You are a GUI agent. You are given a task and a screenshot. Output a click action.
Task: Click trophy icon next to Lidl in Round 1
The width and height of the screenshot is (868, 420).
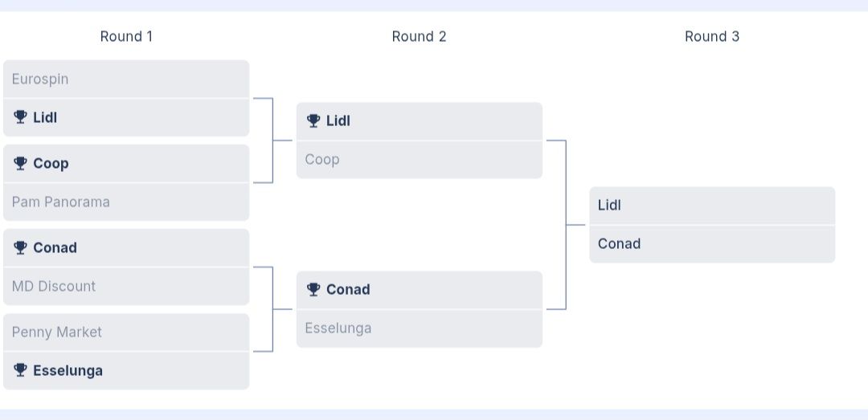point(21,117)
